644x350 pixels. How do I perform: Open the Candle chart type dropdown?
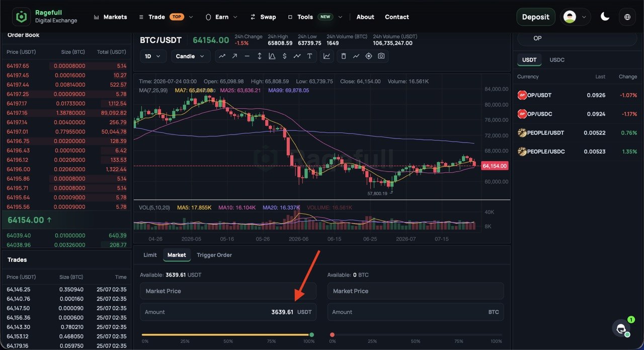point(191,56)
